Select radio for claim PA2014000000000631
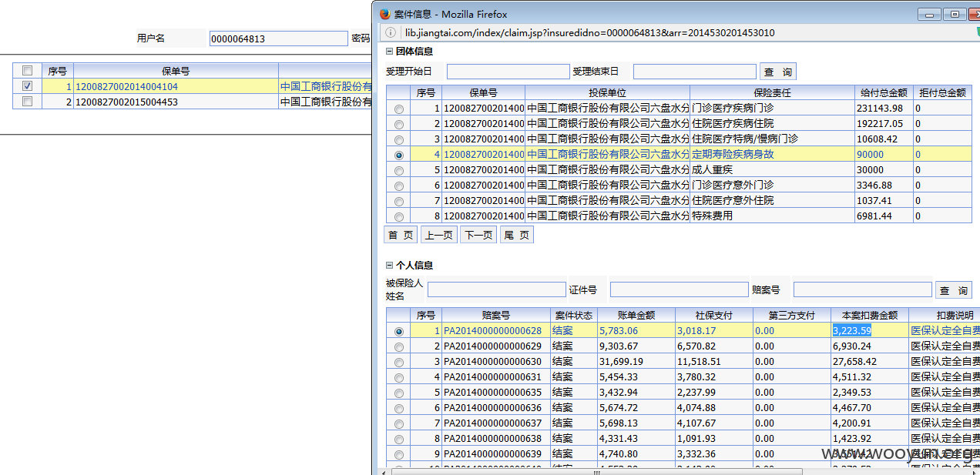 coord(398,378)
